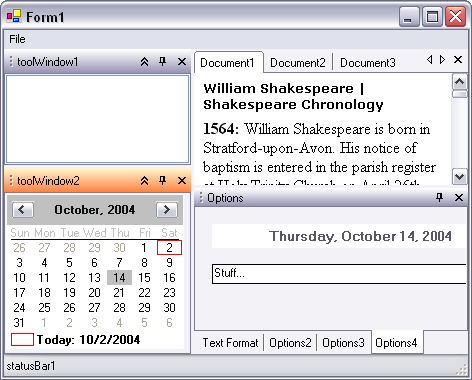Image resolution: width=472 pixels, height=380 pixels.
Task: Select the Options4 tab
Action: (x=396, y=342)
